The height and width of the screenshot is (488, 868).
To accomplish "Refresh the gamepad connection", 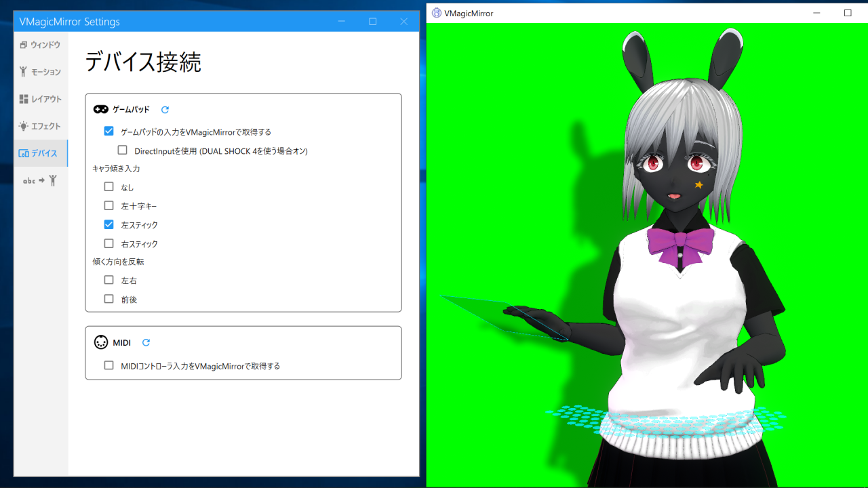I will (x=165, y=109).
